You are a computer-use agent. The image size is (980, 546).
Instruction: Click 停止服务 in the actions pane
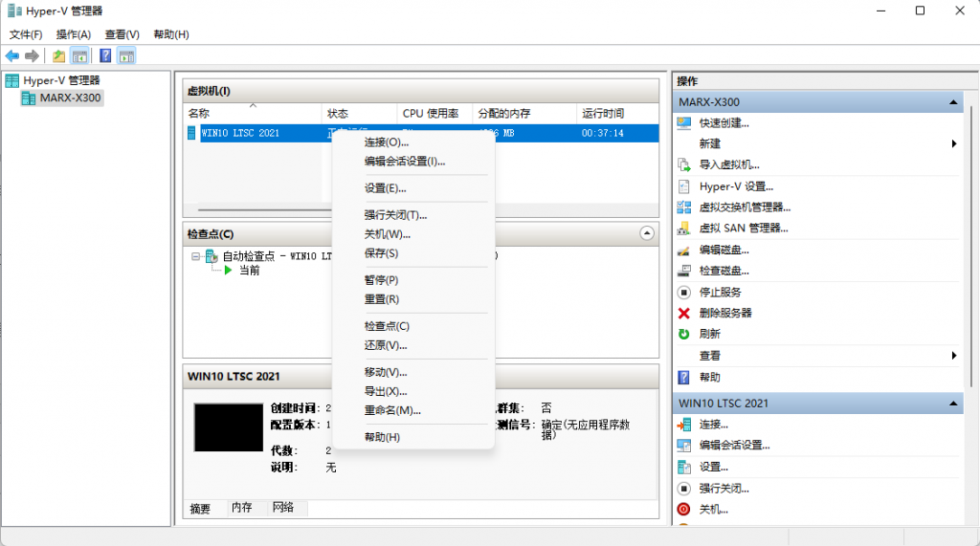720,292
